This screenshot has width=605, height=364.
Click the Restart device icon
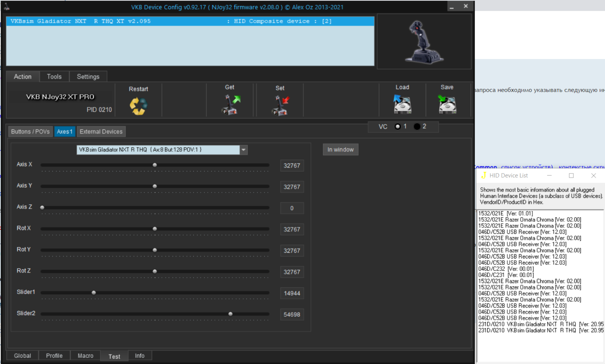[x=138, y=106]
